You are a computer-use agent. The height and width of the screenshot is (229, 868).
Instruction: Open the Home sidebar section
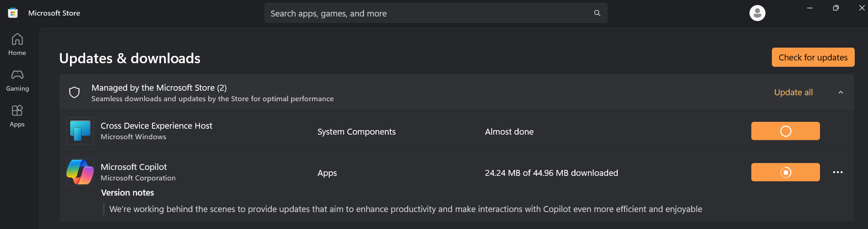pos(17,44)
